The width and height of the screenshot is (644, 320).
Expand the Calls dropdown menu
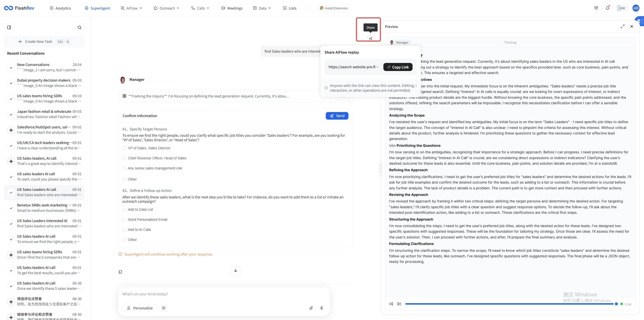pos(200,8)
